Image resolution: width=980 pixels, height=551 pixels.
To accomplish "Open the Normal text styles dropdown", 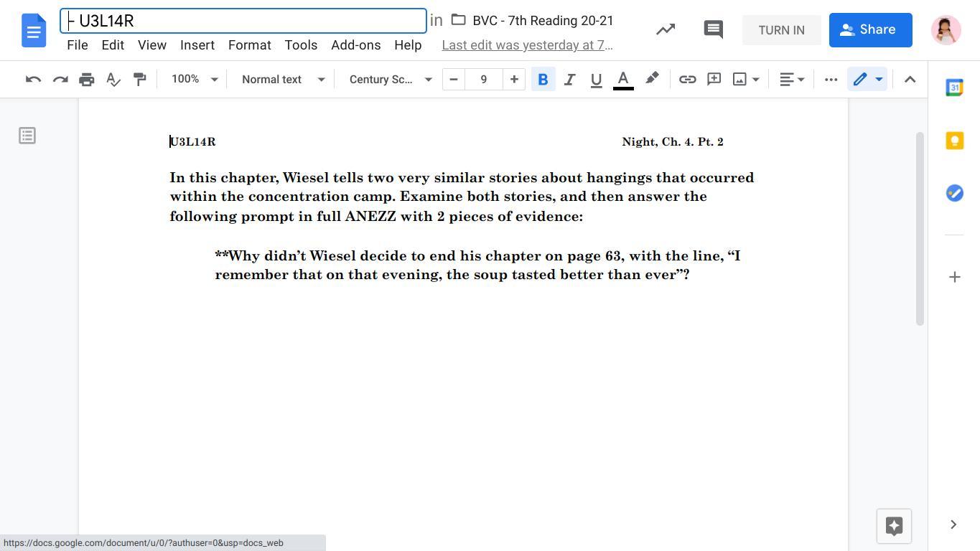I will pos(283,80).
